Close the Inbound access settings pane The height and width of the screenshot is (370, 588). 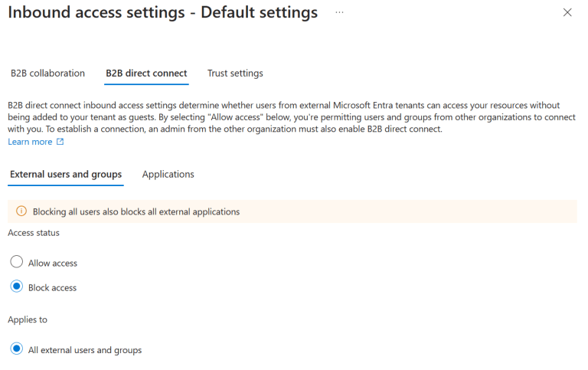point(567,12)
